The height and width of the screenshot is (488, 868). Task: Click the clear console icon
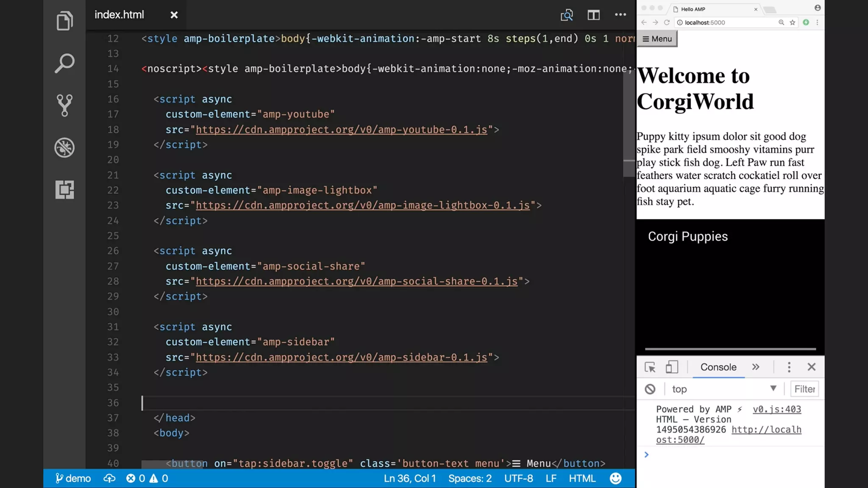[x=650, y=389]
